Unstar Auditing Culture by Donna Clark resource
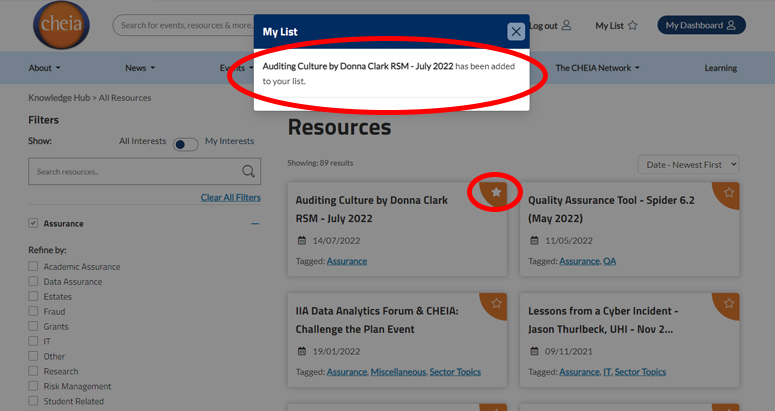This screenshot has height=411, width=775. click(496, 192)
